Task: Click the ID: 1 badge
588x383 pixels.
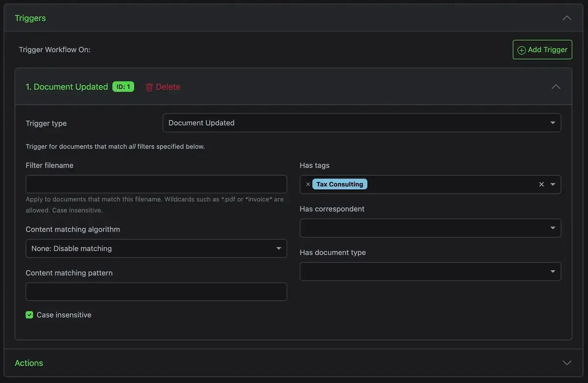Action: point(123,87)
